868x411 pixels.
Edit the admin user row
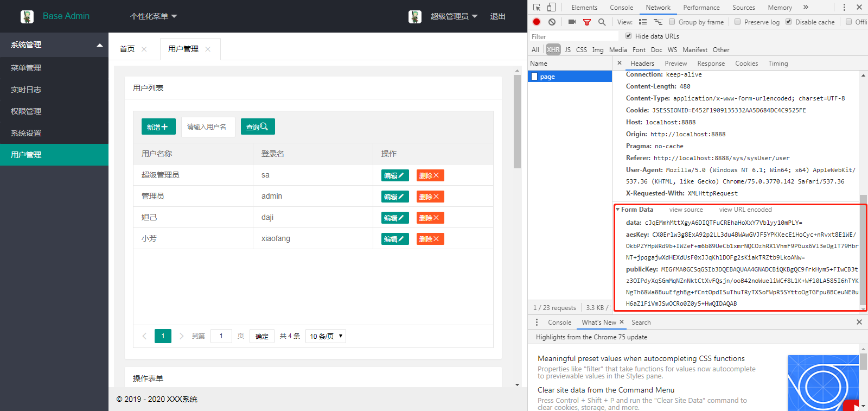395,197
